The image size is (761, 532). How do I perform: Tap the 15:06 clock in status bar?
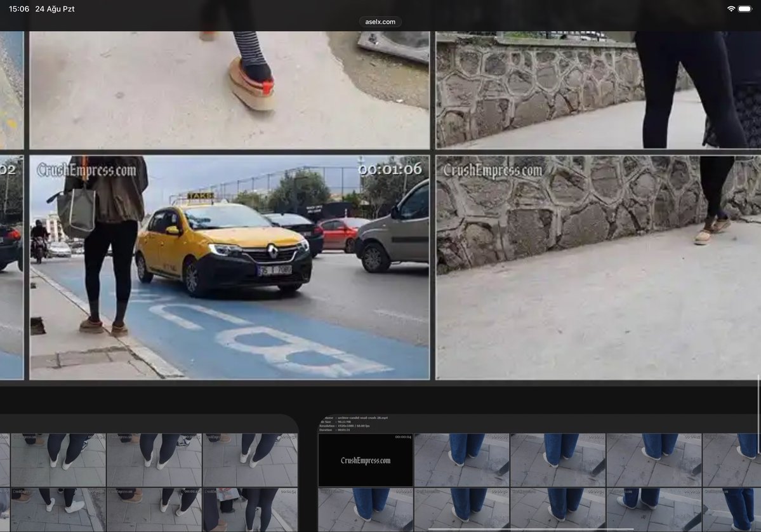19,9
